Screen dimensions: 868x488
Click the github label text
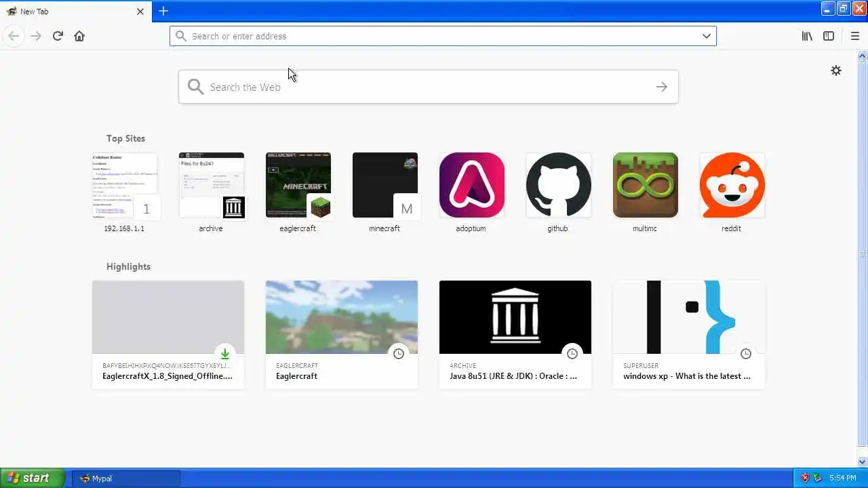point(557,228)
